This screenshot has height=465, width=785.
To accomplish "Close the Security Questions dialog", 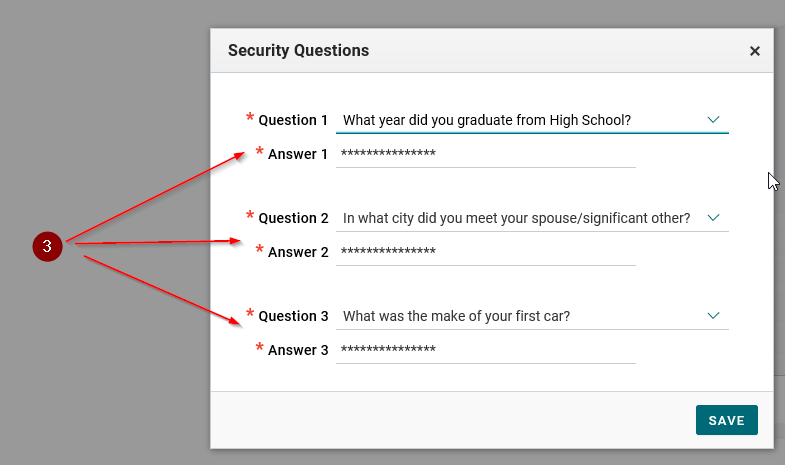I will click(755, 51).
